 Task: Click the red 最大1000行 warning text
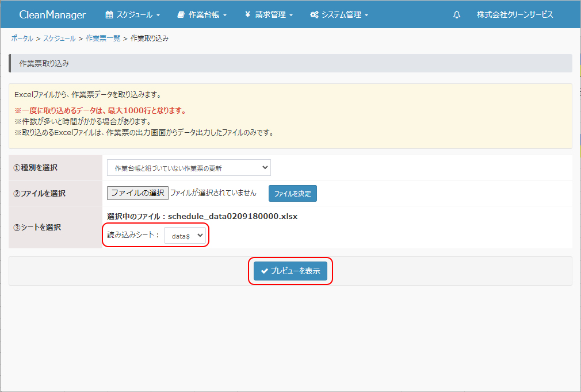[100, 111]
